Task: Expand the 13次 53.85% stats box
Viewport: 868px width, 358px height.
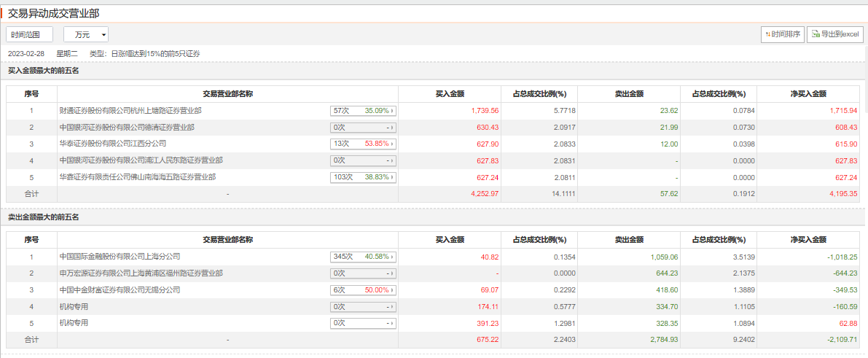Action: [x=363, y=144]
